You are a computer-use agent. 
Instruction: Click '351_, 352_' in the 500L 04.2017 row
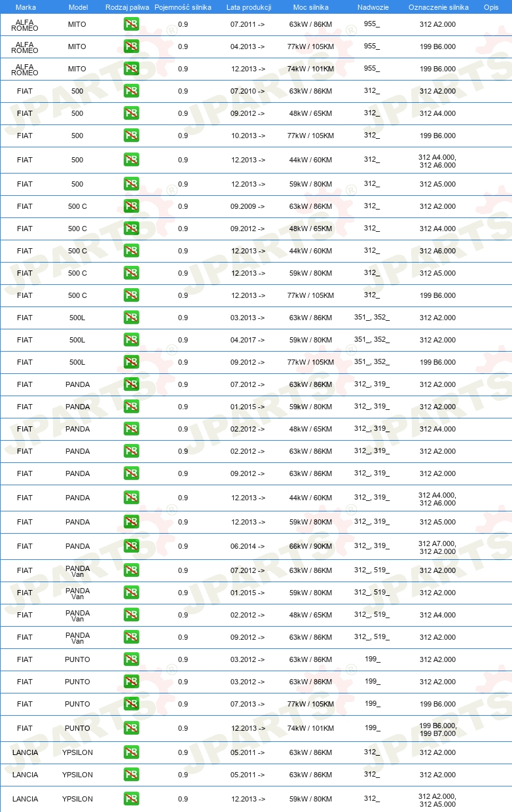[372, 340]
